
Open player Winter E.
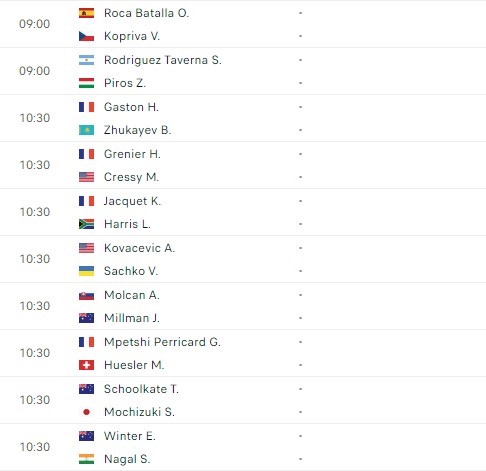click(x=130, y=436)
